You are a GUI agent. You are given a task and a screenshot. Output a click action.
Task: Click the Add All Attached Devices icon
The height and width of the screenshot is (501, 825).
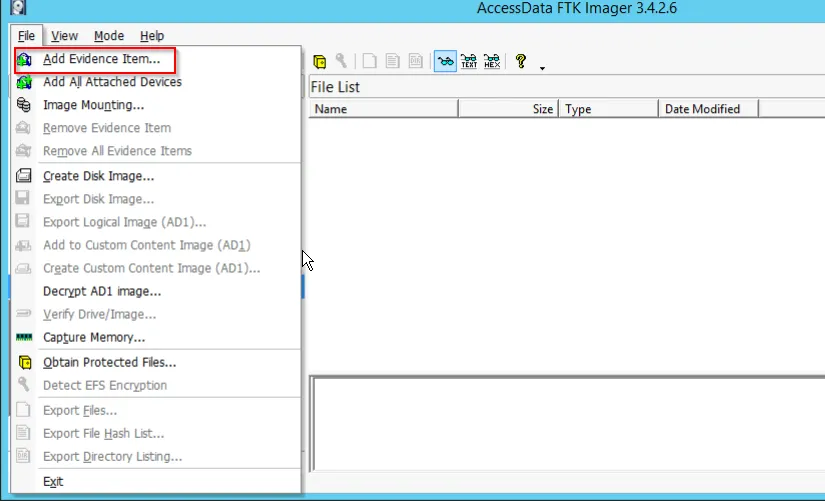coord(24,82)
